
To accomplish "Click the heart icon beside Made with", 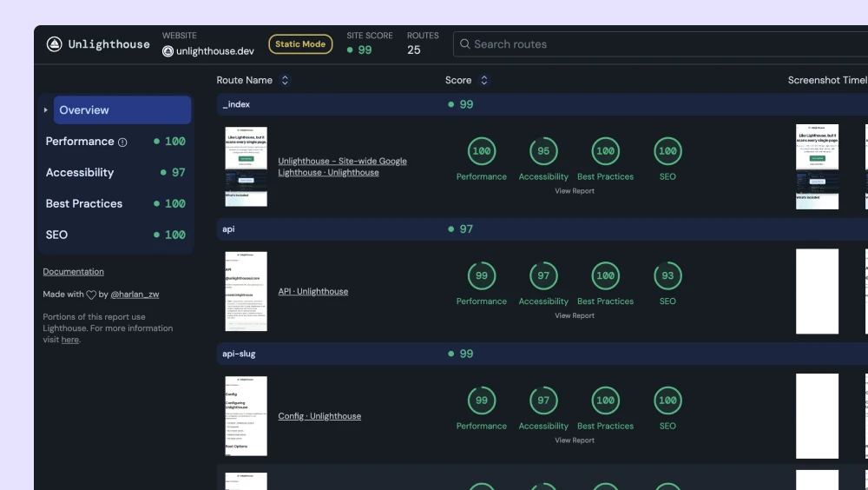I will click(x=91, y=295).
